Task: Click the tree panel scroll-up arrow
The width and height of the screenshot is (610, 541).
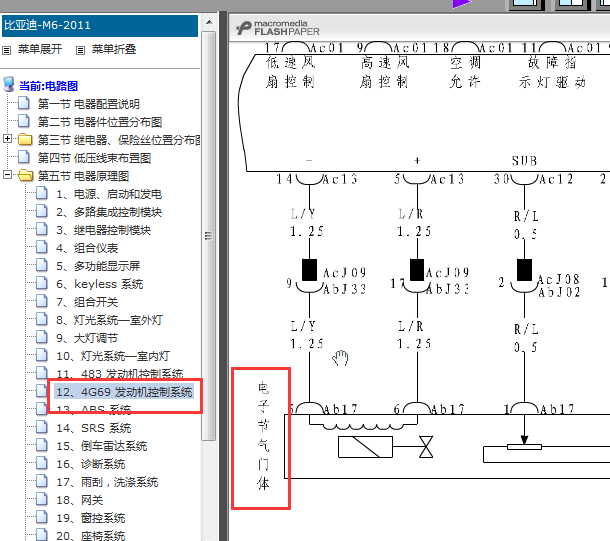Action: [209, 22]
